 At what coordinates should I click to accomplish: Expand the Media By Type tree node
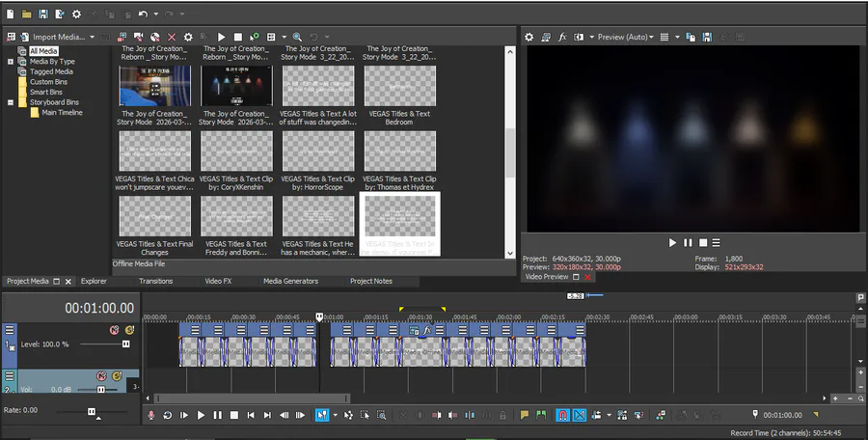pos(11,62)
